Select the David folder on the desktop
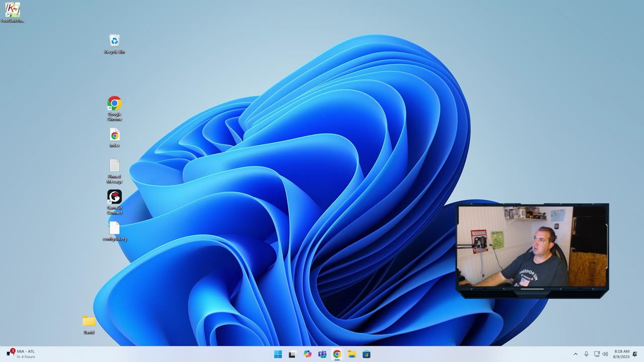644x362 pixels. coord(89,321)
